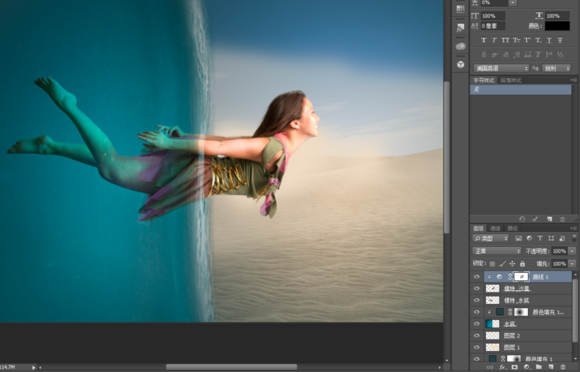The height and width of the screenshot is (372, 580).
Task: Switch to the 段落样式 Paragraph Styles tab
Action: pos(511,80)
